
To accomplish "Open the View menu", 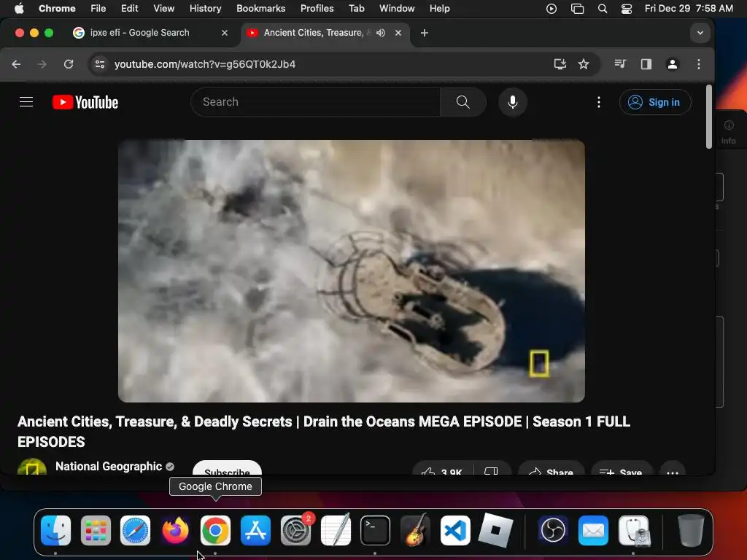I will click(x=163, y=8).
